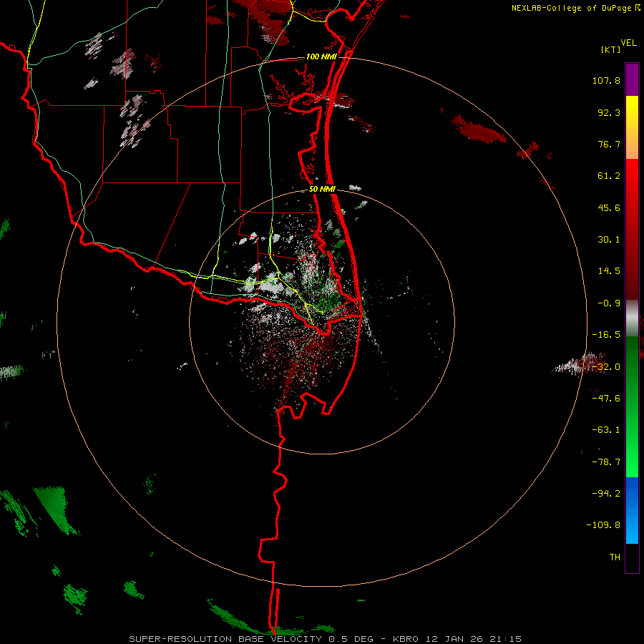Pick the gray near-zero segment of color bar
This screenshot has width=644, height=644.
[x=632, y=318]
